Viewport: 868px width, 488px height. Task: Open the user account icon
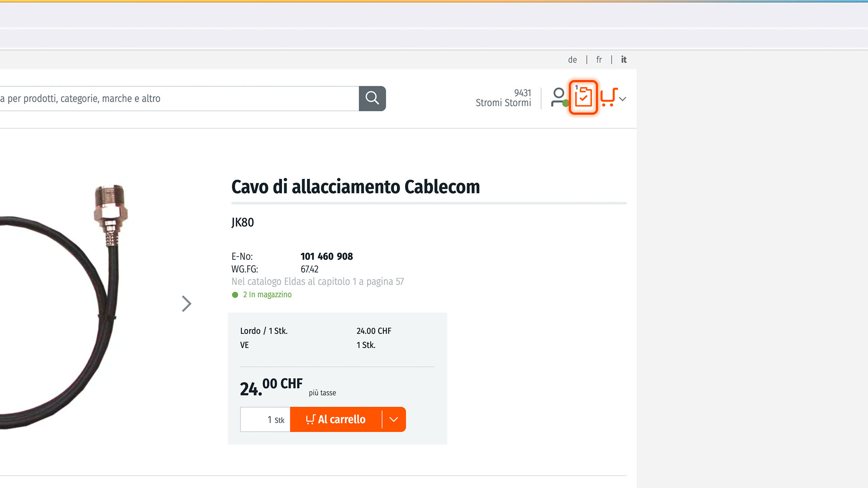pos(559,98)
